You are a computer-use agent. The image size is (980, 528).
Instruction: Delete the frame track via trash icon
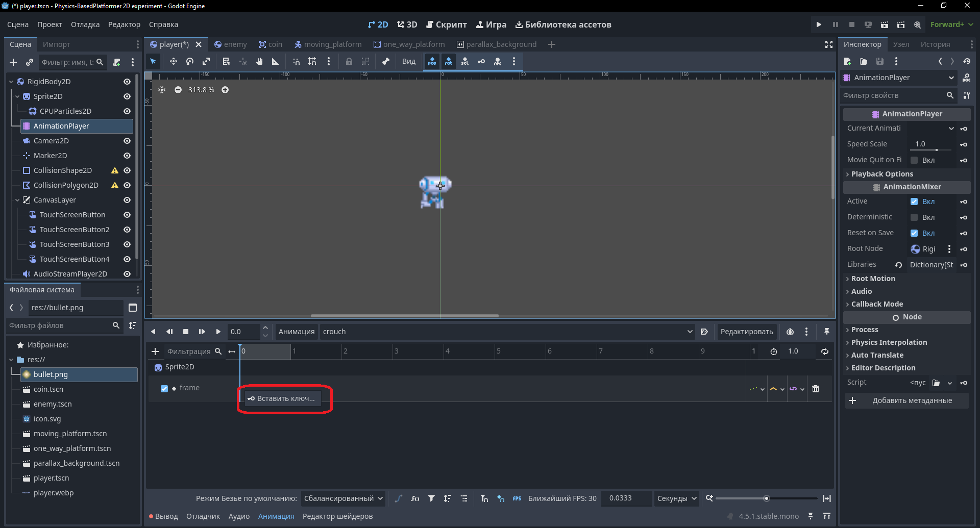[x=816, y=389]
